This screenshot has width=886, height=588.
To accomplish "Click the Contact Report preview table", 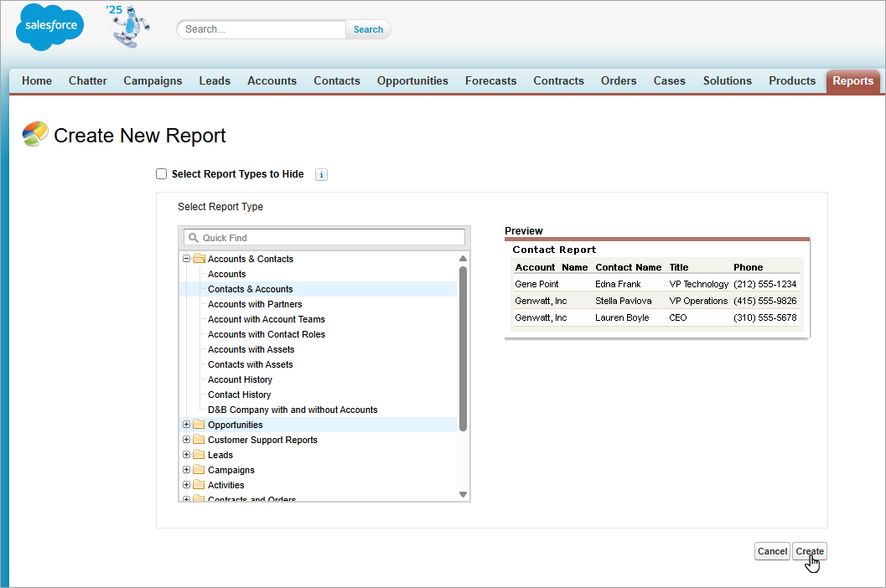I will pyautogui.click(x=656, y=288).
